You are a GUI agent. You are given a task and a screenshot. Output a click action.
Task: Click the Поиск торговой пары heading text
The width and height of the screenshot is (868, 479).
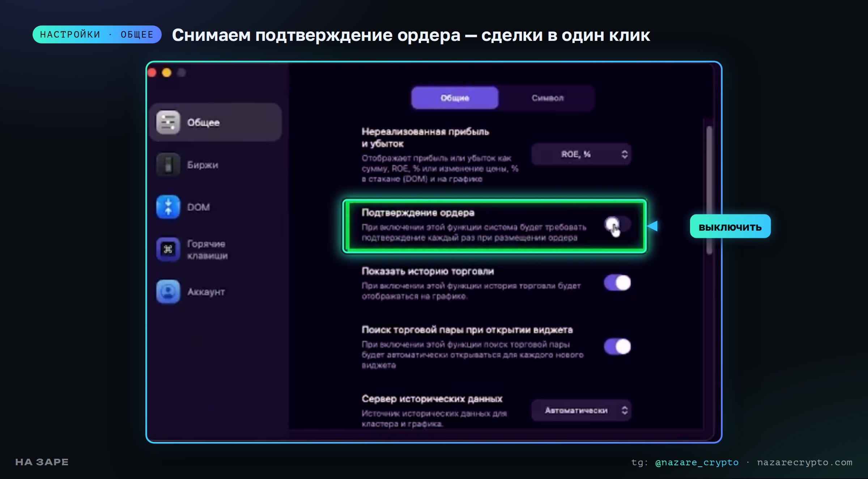467,330
